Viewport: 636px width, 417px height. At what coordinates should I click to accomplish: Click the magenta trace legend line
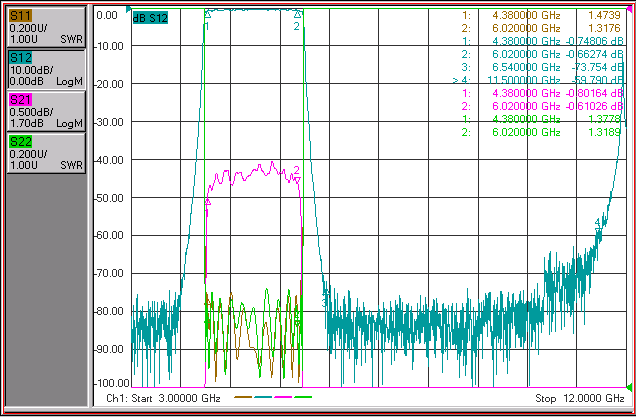(x=283, y=397)
